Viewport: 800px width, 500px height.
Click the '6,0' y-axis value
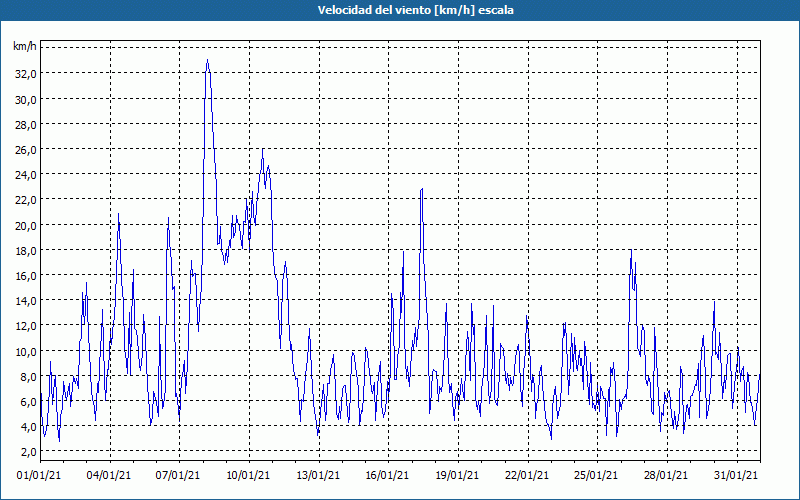[28, 402]
